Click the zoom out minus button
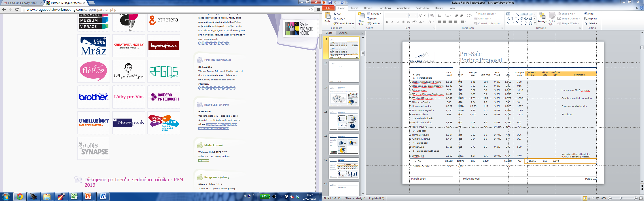Viewport: 644px width, 201px height. tap(610, 198)
